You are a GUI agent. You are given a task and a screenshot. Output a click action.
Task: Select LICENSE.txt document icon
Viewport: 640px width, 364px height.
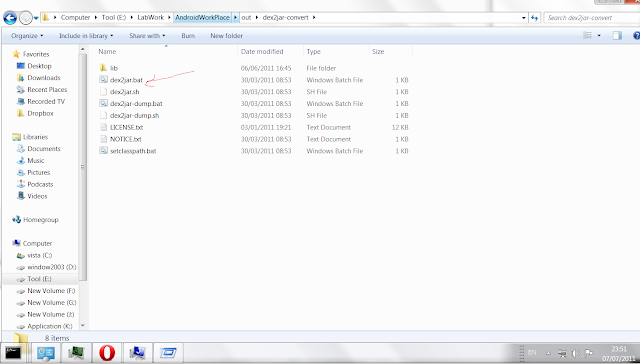click(x=103, y=127)
